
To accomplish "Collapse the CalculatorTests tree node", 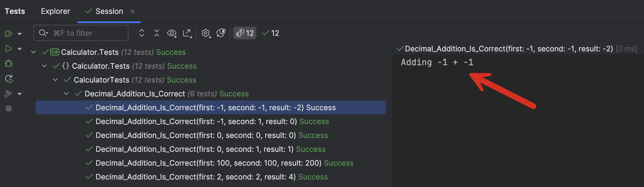I will (55, 80).
